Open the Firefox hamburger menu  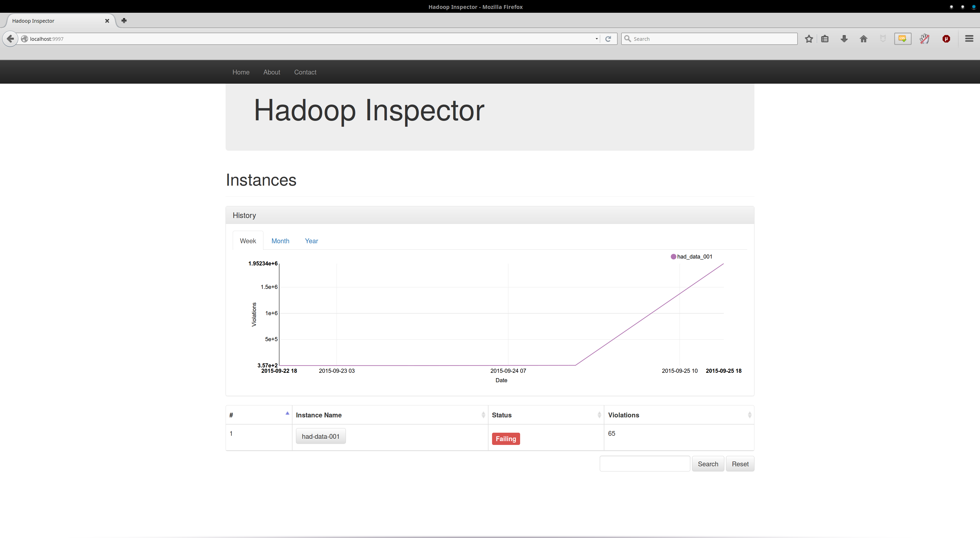click(969, 39)
